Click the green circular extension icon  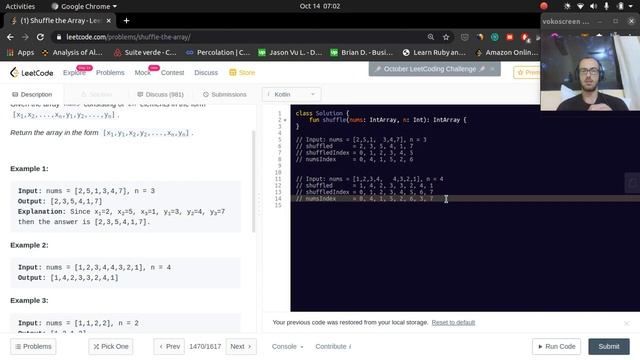pyautogui.click(x=494, y=37)
